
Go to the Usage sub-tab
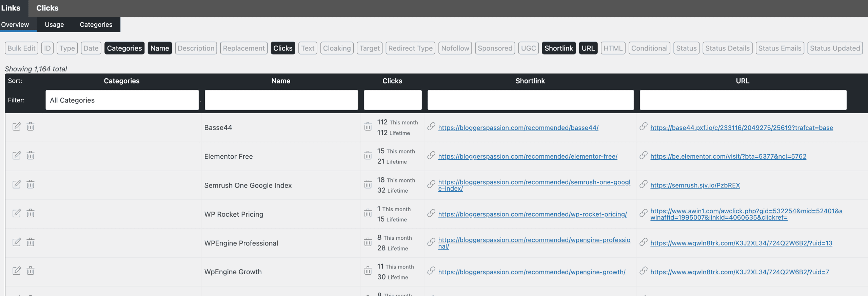(x=54, y=24)
